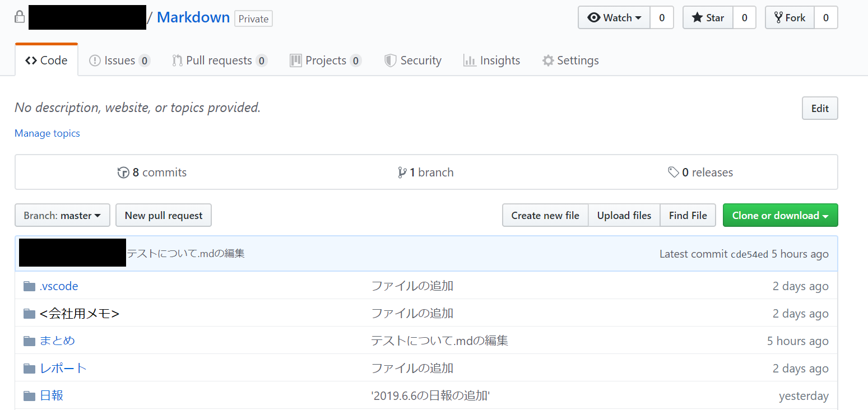Click the Projects board icon
The height and width of the screenshot is (410, 868).
(x=296, y=60)
